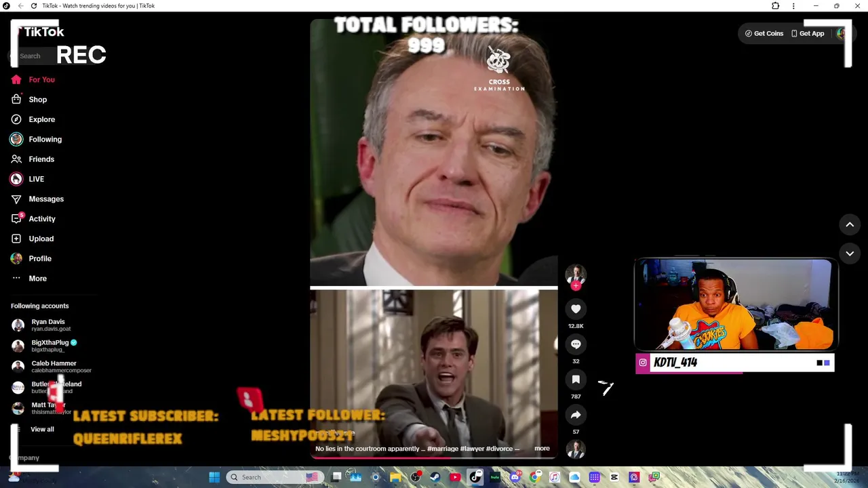Reload the page in browser
The width and height of the screenshot is (868, 488).
pos(34,6)
